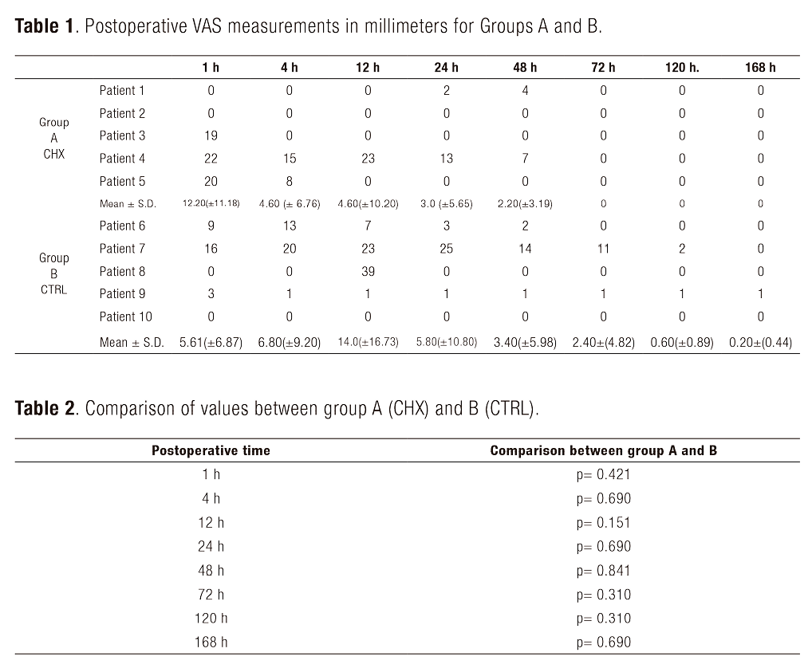Select the Patient 4 row label

coord(122,159)
